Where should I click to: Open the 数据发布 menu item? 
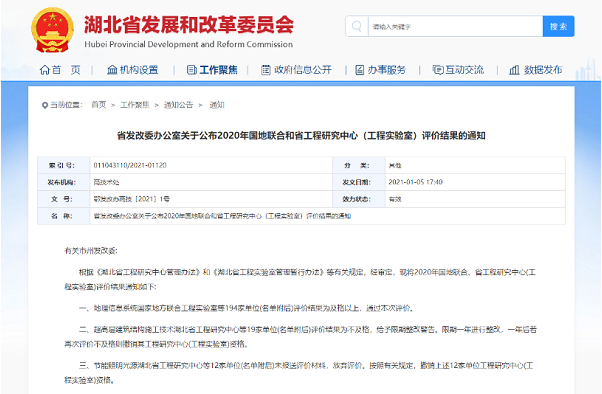[543, 70]
